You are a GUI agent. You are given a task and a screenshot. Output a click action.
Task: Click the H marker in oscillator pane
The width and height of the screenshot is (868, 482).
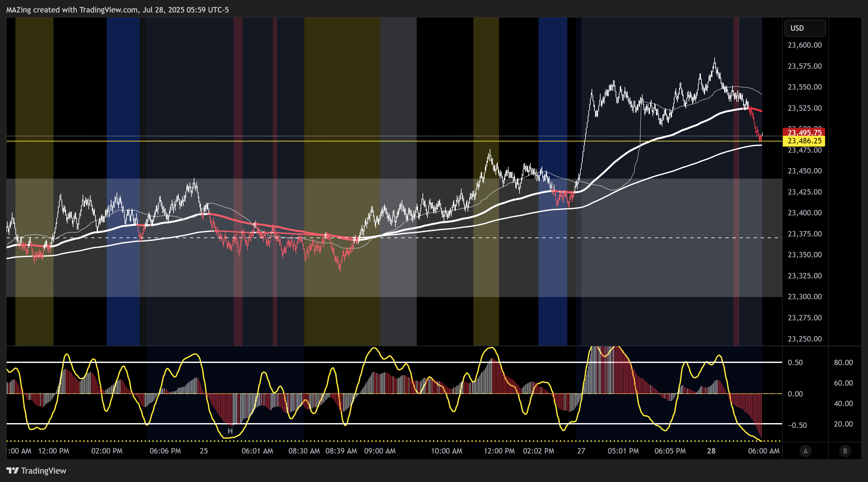click(x=230, y=431)
